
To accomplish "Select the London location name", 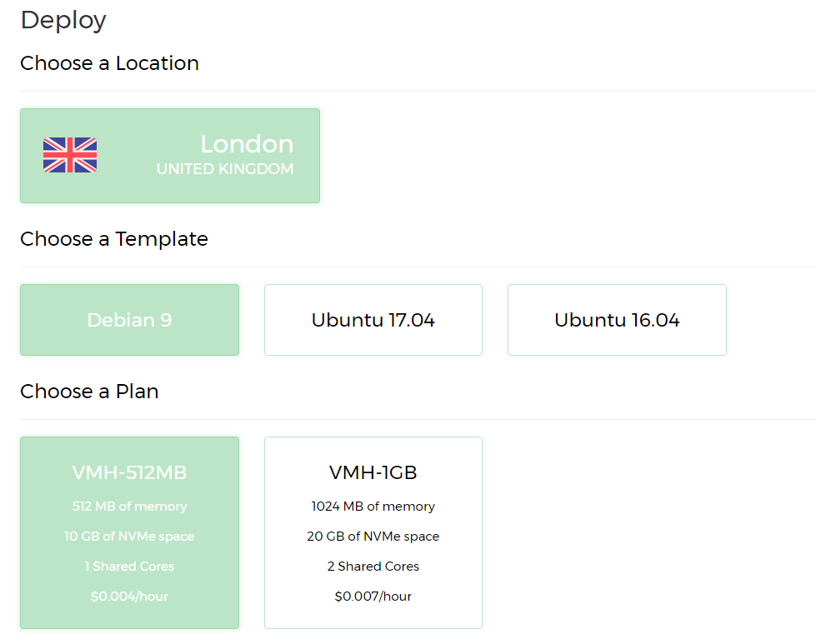I will 247,144.
